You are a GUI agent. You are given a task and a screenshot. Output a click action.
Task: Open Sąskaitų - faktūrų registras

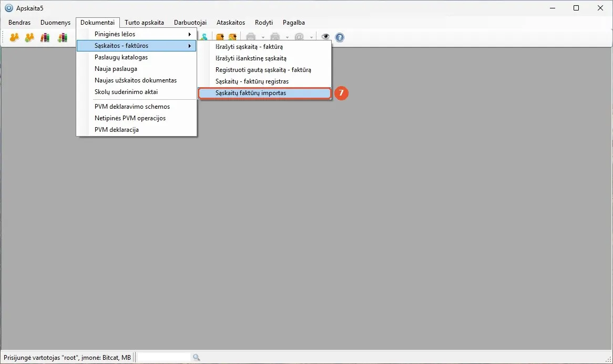[x=264, y=81]
